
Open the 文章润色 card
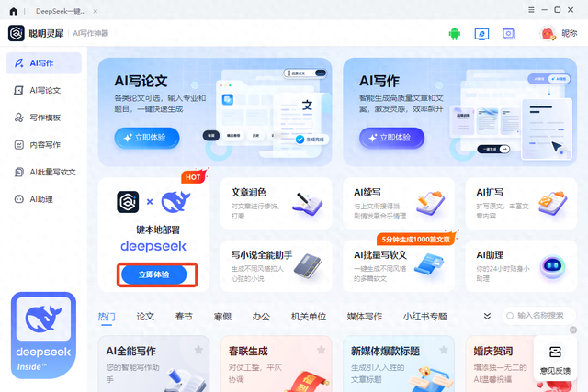[x=276, y=204]
